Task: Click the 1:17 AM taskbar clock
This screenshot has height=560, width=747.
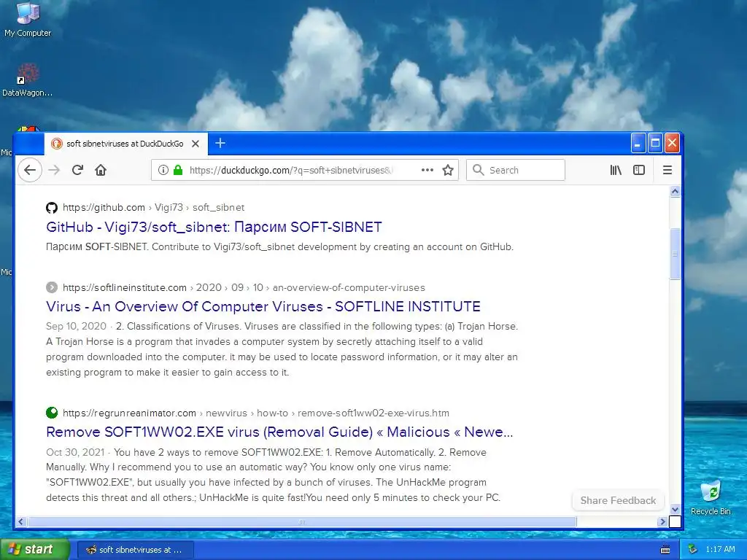Action: 720,550
